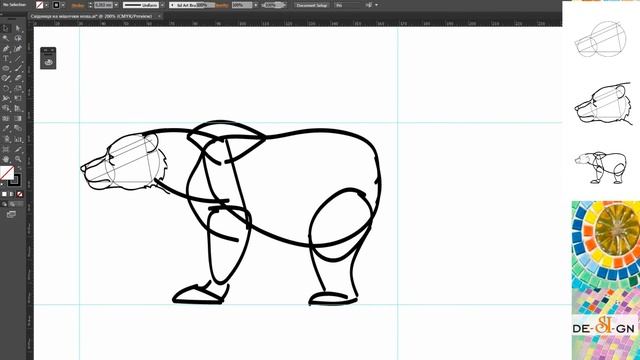The image size is (640, 360).
Task: Select the Free Transform tool
Action: (18, 98)
